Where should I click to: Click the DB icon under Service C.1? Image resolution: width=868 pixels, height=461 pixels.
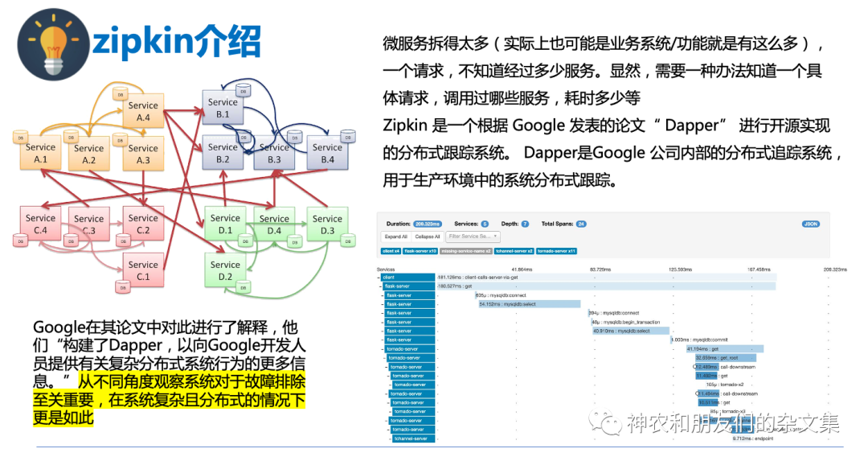[x=123, y=287]
